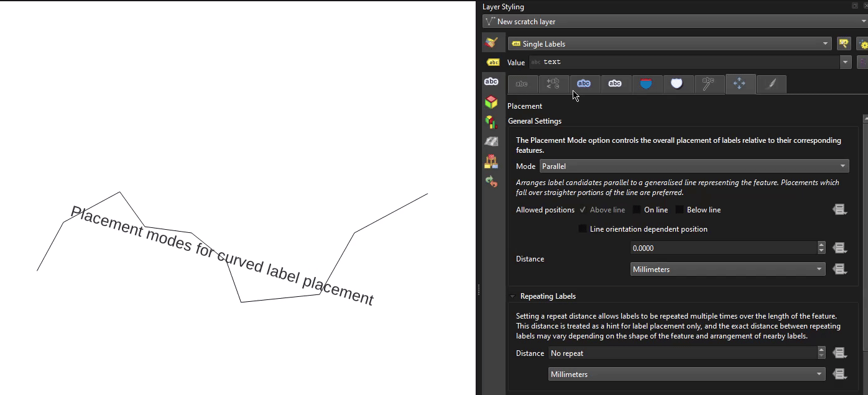Open the Masks section in sidebar

pyautogui.click(x=491, y=81)
